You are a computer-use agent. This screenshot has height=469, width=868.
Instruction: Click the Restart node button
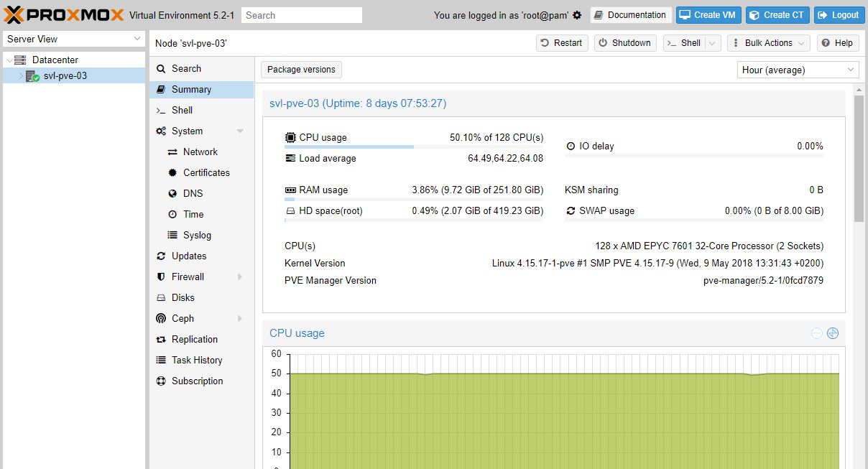tap(562, 43)
